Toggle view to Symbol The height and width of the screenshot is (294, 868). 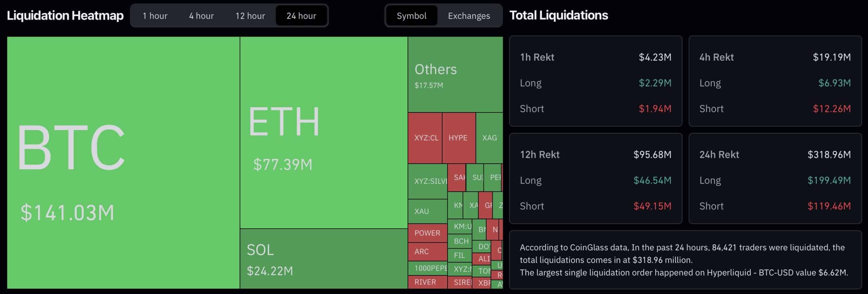point(411,16)
